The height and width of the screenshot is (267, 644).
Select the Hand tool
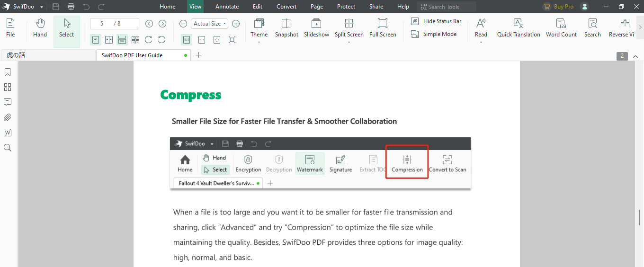click(40, 28)
